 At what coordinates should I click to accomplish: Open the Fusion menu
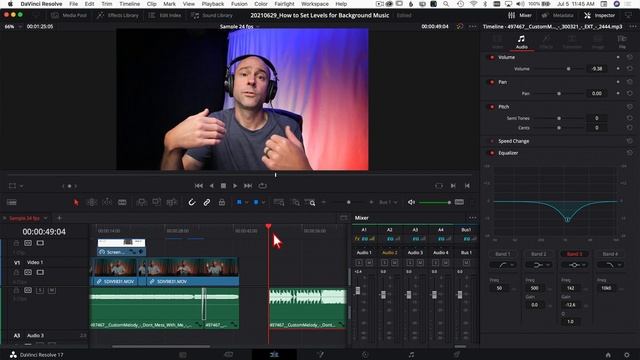click(x=239, y=4)
